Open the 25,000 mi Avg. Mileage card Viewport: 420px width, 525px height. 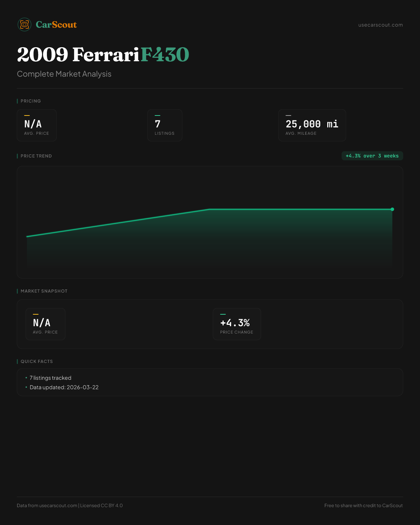312,125
